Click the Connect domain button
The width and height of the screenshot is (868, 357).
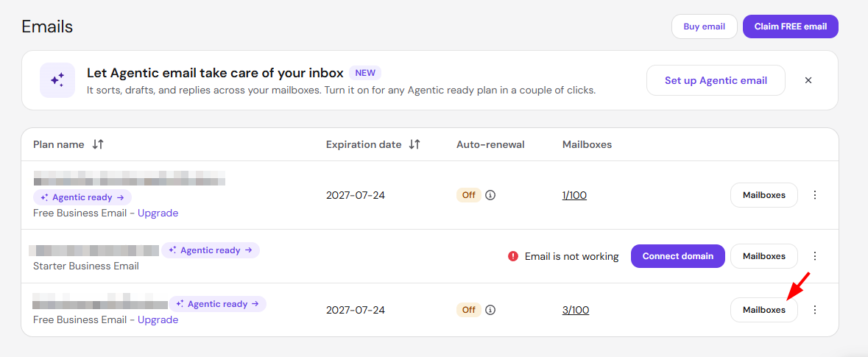click(x=677, y=256)
